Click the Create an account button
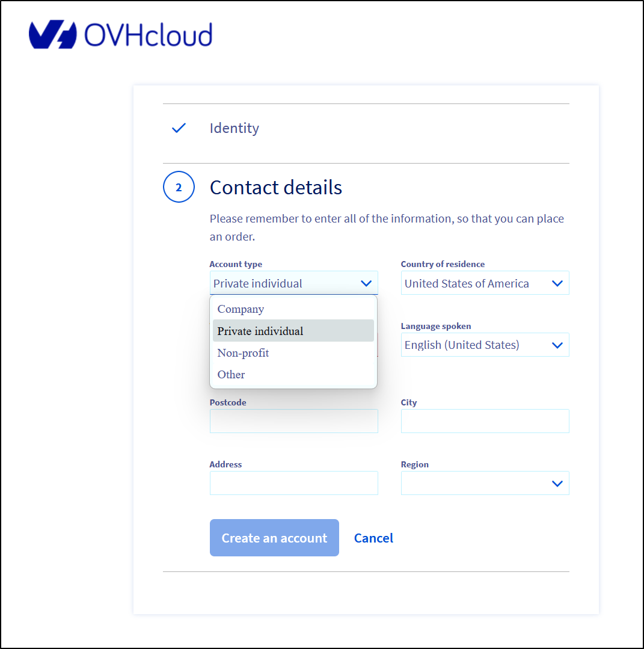The width and height of the screenshot is (644, 649). coord(274,537)
